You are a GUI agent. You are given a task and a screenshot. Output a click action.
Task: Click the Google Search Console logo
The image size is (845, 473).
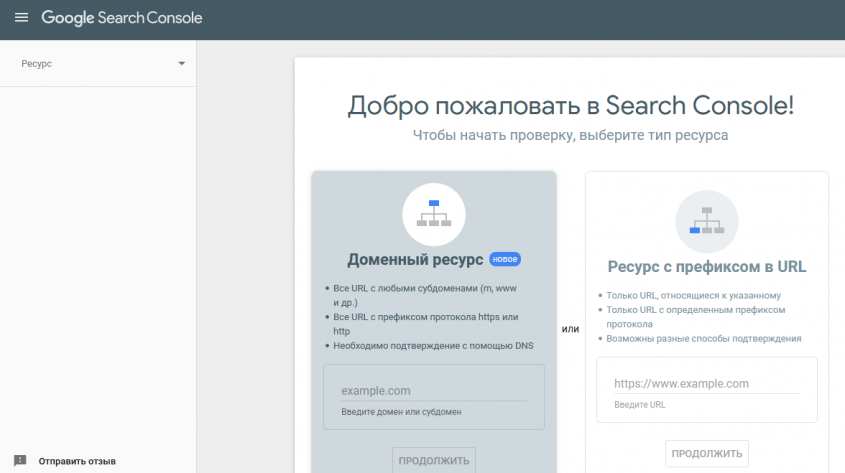click(x=122, y=18)
